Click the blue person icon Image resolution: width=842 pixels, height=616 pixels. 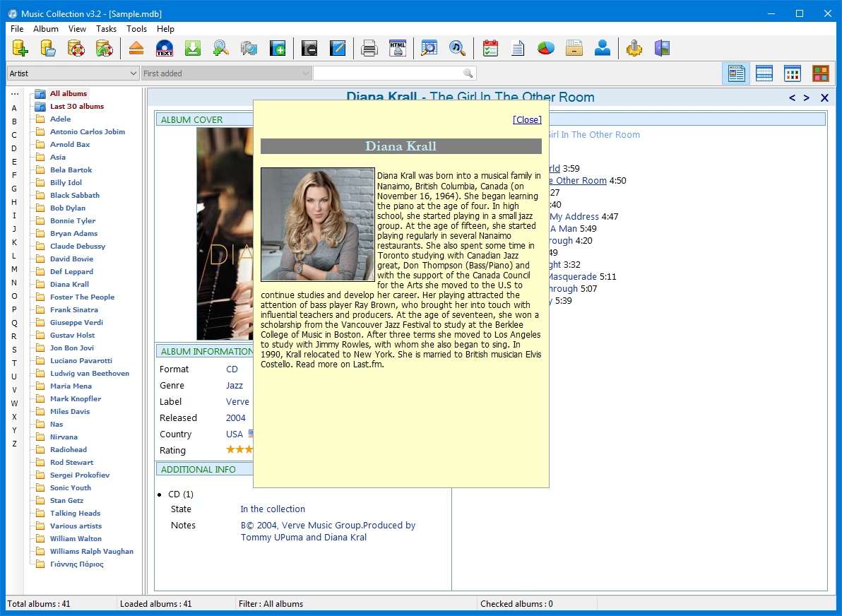click(x=602, y=48)
